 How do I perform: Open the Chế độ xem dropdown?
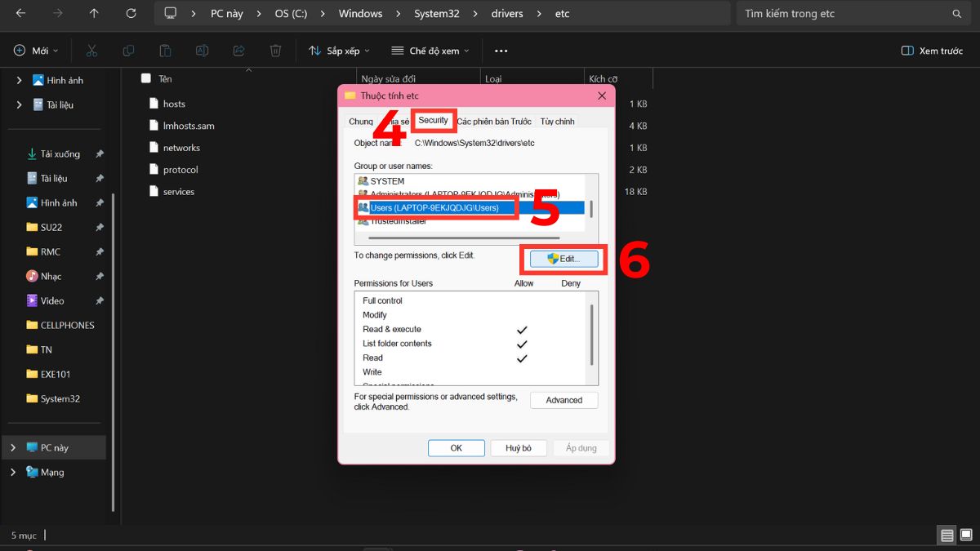[429, 51]
